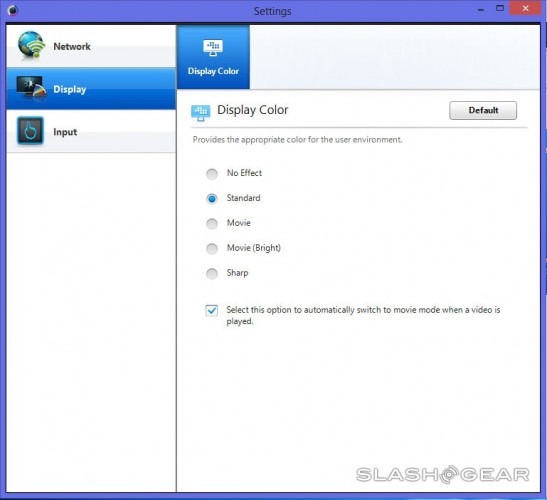Screen dimensions: 547x500
Task: Select the Sharp radio button
Action: [212, 274]
